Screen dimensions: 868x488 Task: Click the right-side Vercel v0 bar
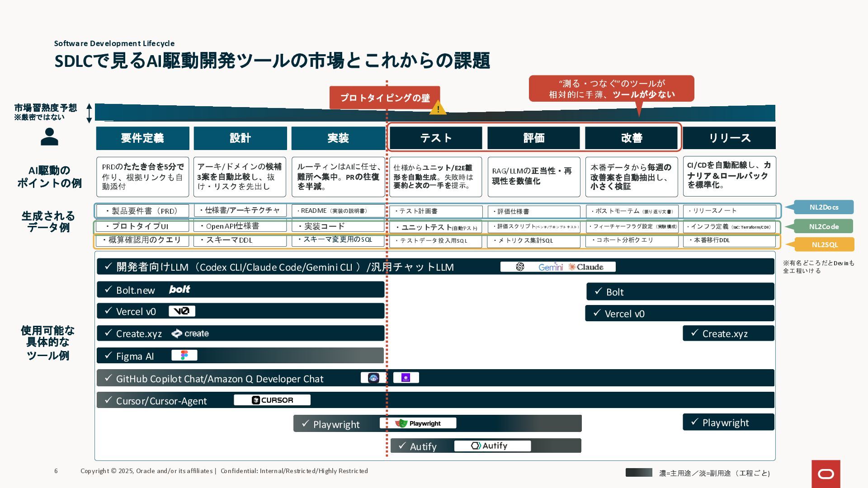679,313
